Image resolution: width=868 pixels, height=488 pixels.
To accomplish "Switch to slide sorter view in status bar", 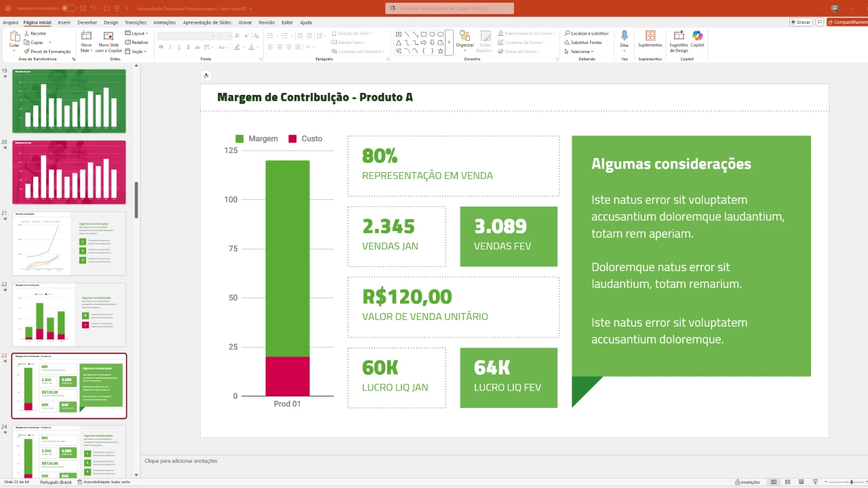I will point(787,482).
